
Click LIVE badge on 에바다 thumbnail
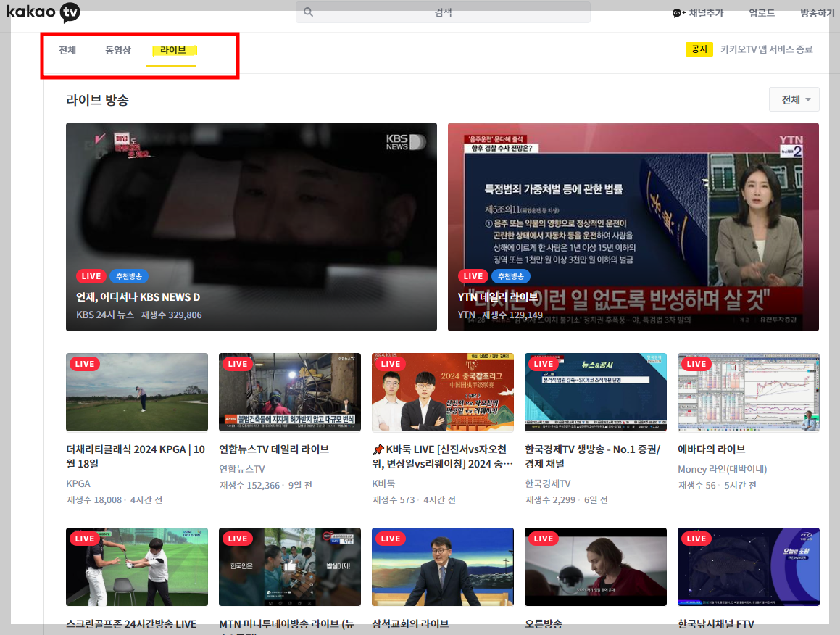(x=696, y=364)
